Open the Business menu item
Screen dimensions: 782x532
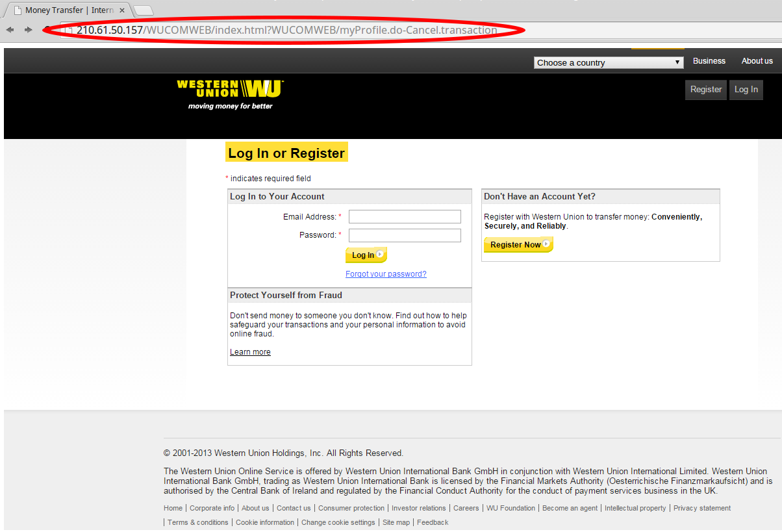coord(709,61)
